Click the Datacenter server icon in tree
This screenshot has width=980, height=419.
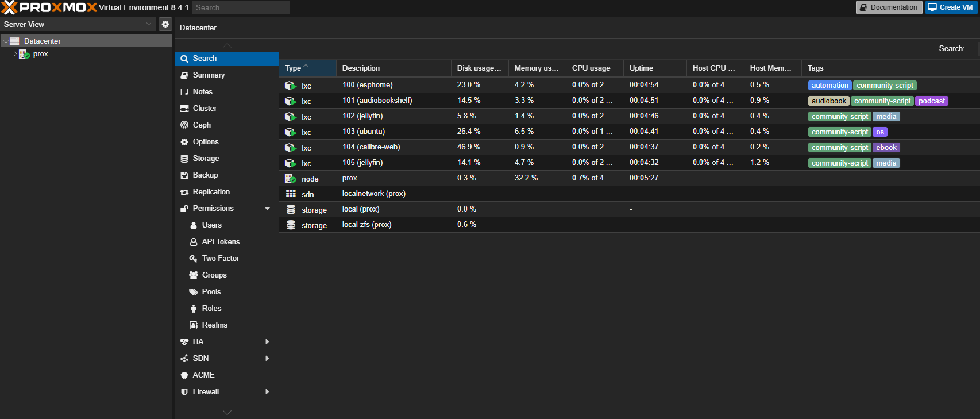[x=15, y=41]
